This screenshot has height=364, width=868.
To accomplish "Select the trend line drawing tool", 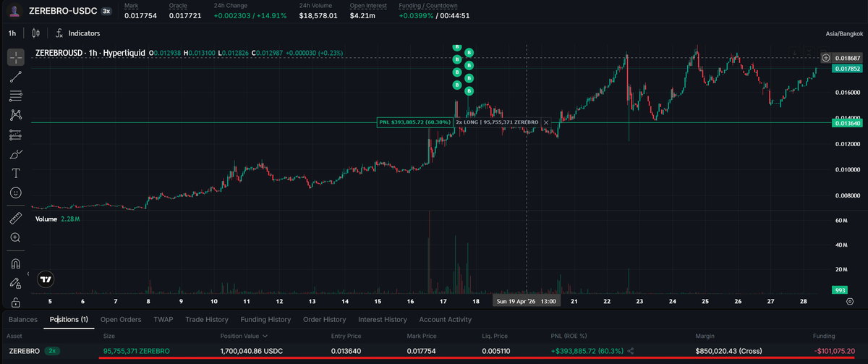I will tap(15, 76).
